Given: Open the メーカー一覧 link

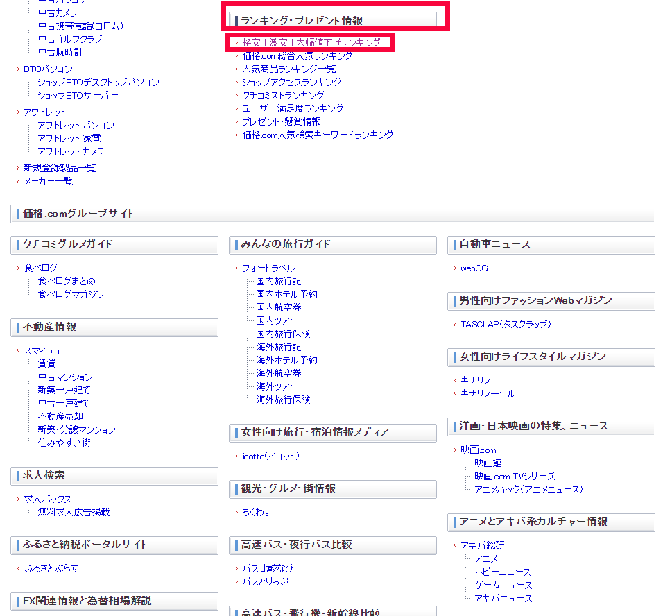Looking at the screenshot, I should pos(48,182).
